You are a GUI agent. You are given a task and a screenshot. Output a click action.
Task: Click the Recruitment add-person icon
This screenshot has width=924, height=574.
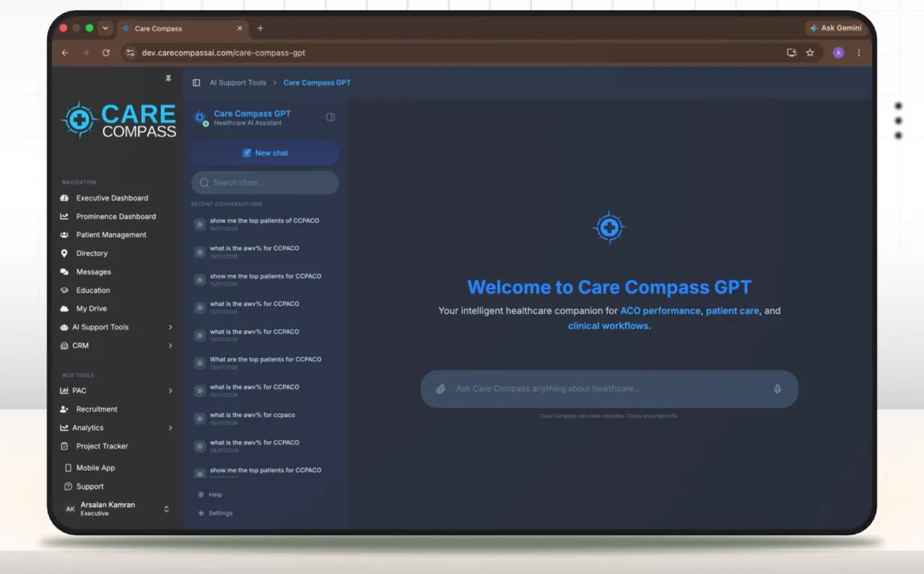click(64, 409)
